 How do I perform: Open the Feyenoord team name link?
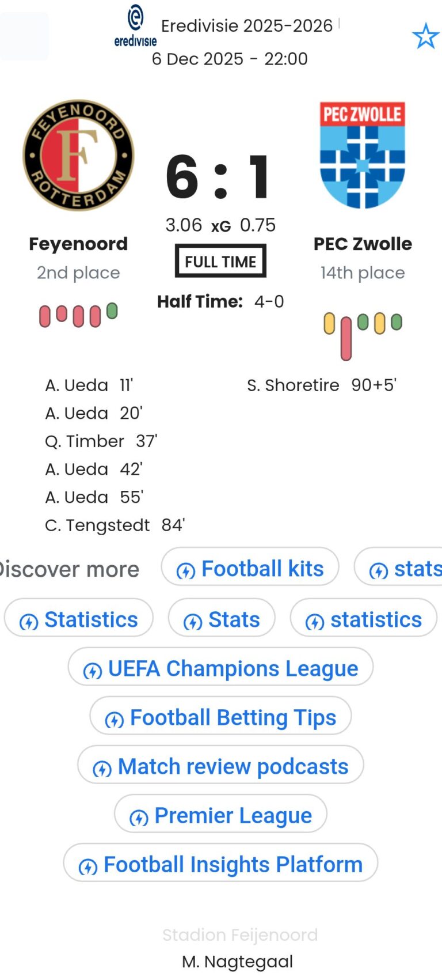[78, 244]
